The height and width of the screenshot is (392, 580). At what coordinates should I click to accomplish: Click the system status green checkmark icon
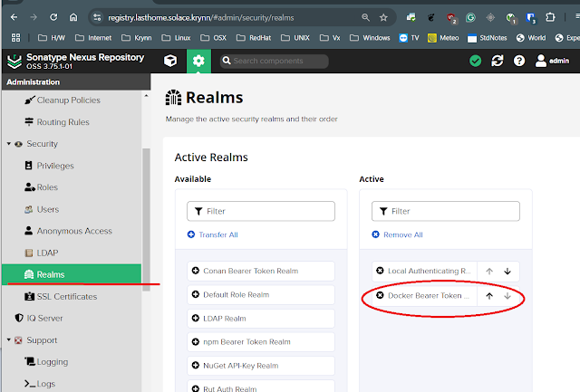click(475, 61)
